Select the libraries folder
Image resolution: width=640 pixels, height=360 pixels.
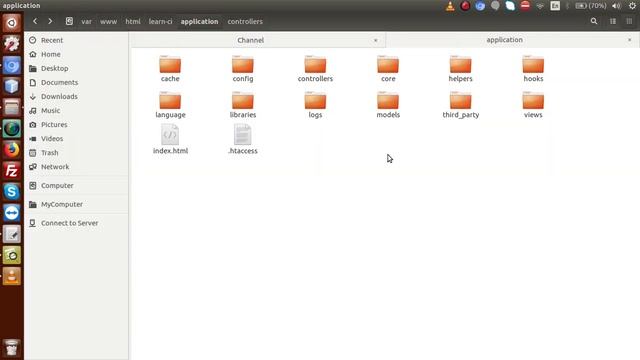click(x=243, y=105)
